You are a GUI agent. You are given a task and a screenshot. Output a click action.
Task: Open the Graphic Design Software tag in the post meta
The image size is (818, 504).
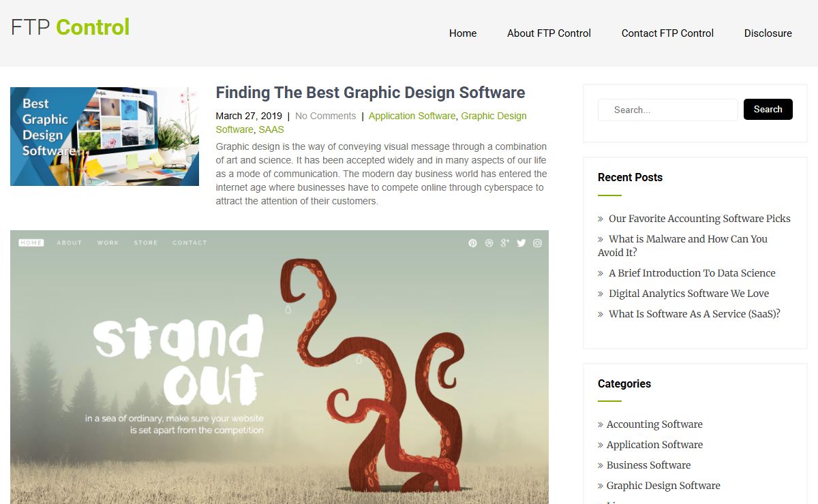click(x=372, y=123)
